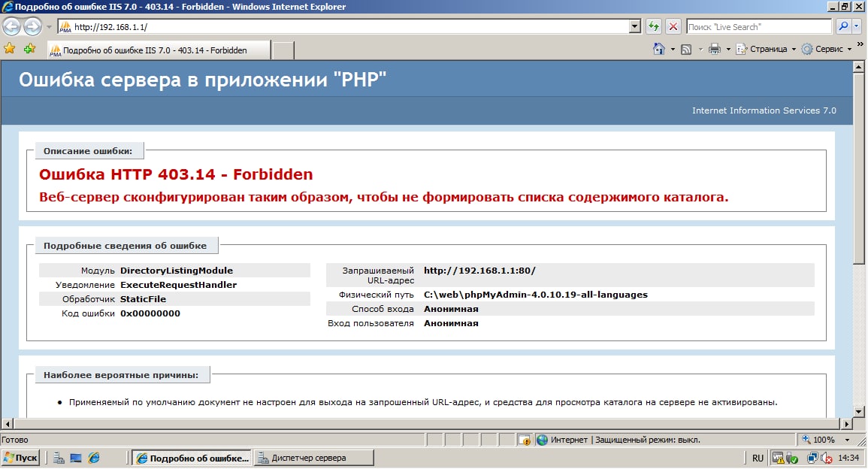Expand the Print options dropdown arrow
Image resolution: width=868 pixels, height=469 pixels.
click(728, 50)
